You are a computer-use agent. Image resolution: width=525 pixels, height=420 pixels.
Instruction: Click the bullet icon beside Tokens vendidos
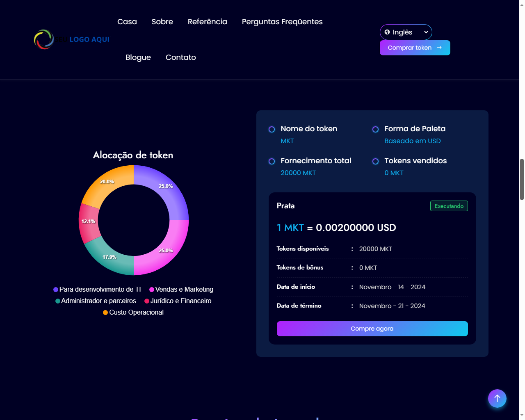coord(375,162)
